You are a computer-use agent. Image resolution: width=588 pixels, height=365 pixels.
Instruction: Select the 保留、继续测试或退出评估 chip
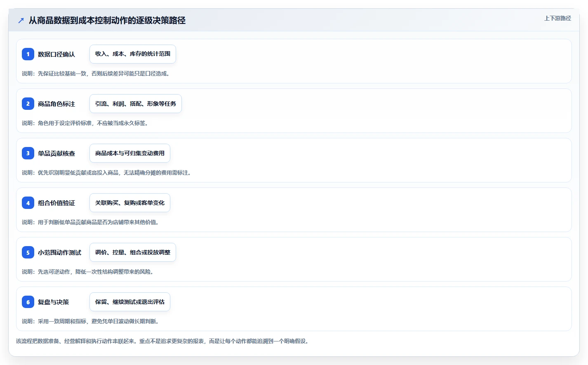point(130,302)
